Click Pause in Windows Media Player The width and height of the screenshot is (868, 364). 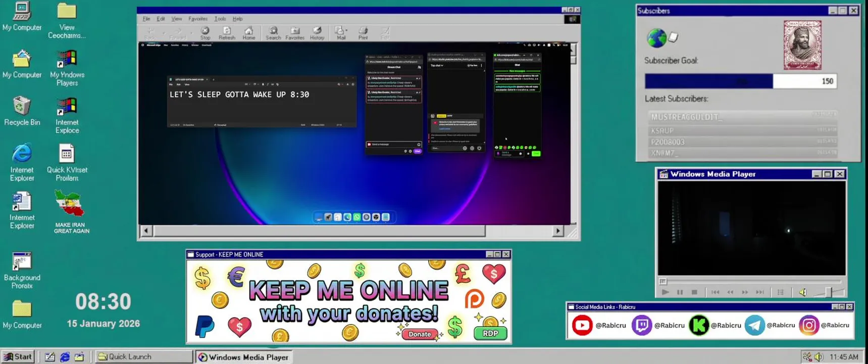(x=680, y=292)
